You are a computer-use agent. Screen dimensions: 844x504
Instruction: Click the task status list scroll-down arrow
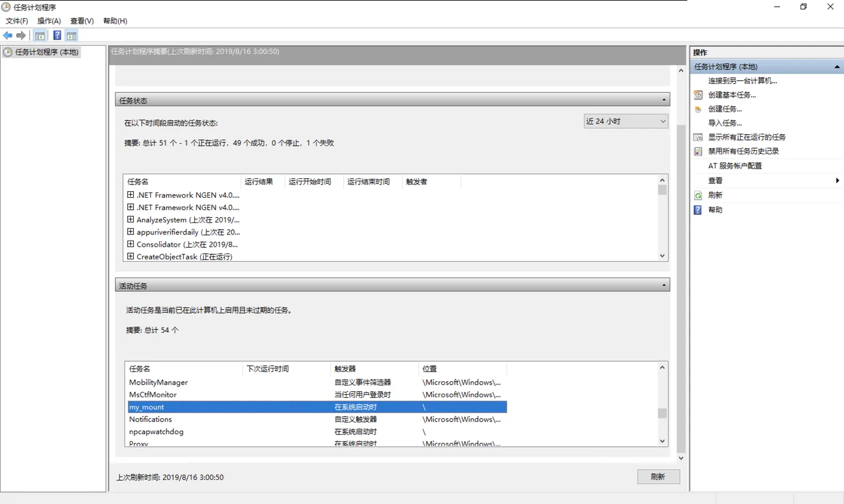(x=663, y=256)
